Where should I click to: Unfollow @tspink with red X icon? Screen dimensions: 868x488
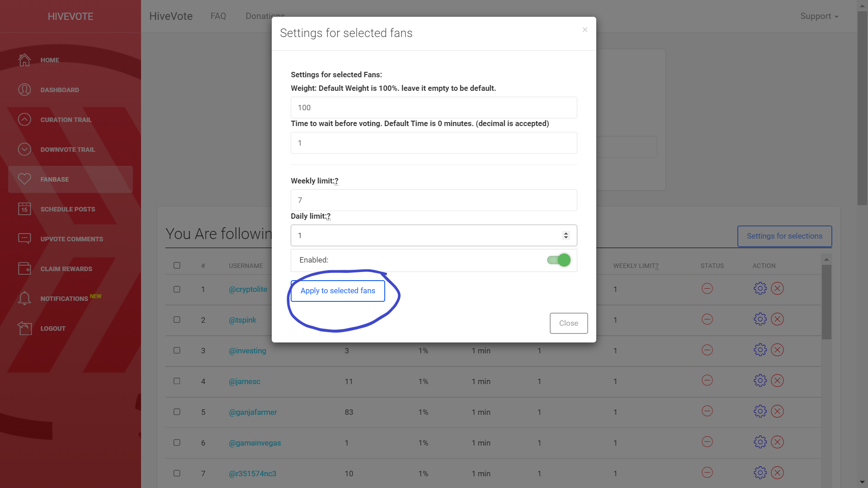(777, 319)
